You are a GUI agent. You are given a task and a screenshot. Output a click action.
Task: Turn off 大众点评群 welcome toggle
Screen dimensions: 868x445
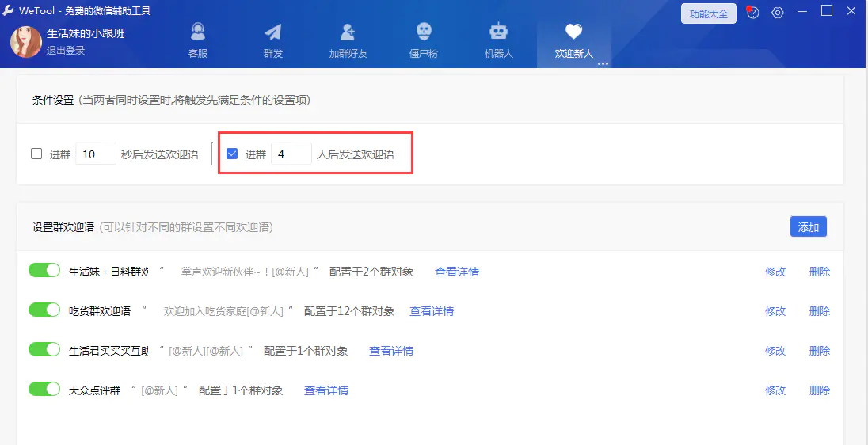tap(44, 390)
